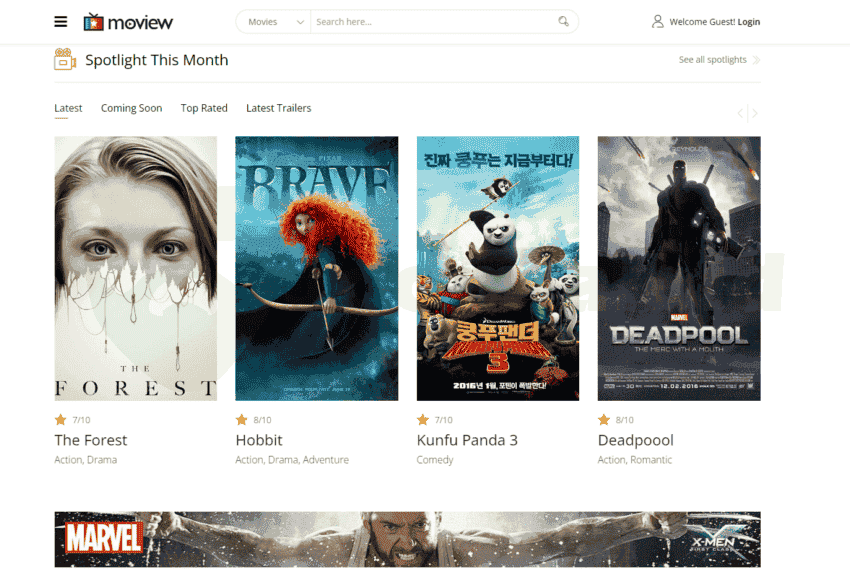Go to previous carousel slide arrow
The width and height of the screenshot is (850, 575).
[740, 113]
